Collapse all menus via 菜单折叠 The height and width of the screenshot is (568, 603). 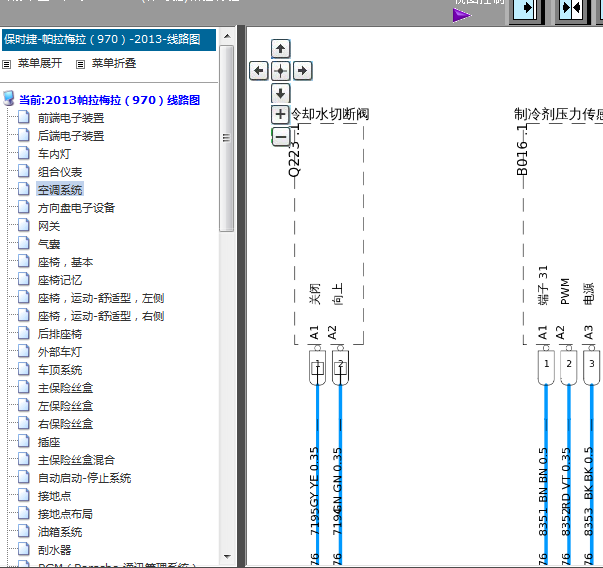tap(113, 63)
